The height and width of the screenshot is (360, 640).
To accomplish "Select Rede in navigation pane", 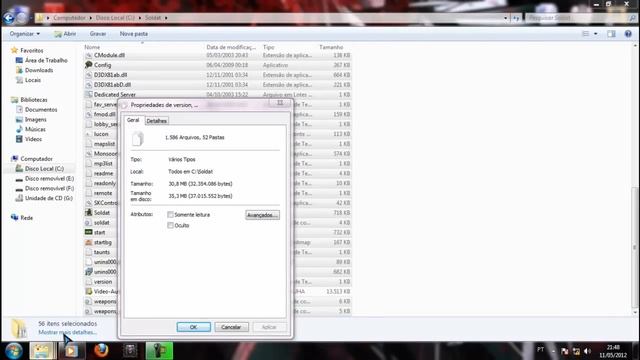I will pyautogui.click(x=26, y=218).
